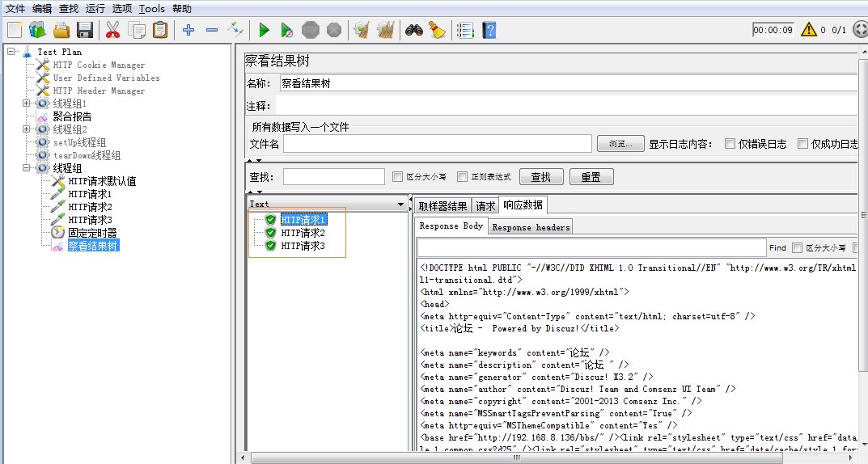Open the 编辑 menu
This screenshot has width=868, height=464.
41,8
